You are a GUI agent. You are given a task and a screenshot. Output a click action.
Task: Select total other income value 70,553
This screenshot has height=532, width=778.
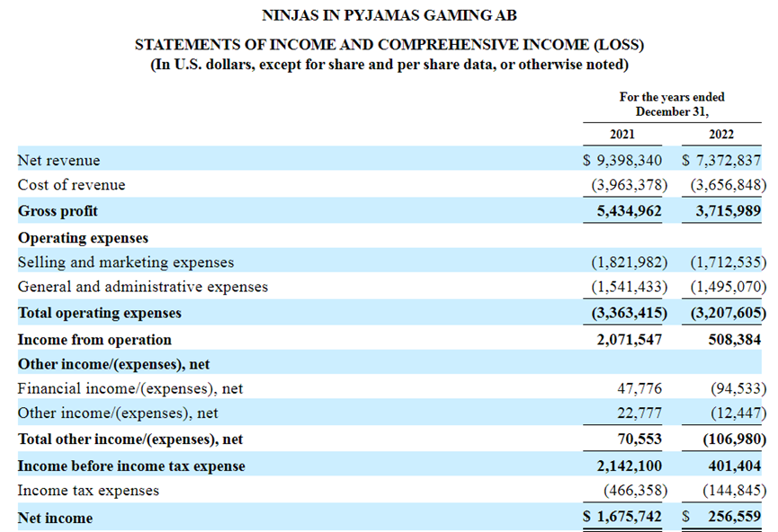coord(639,439)
